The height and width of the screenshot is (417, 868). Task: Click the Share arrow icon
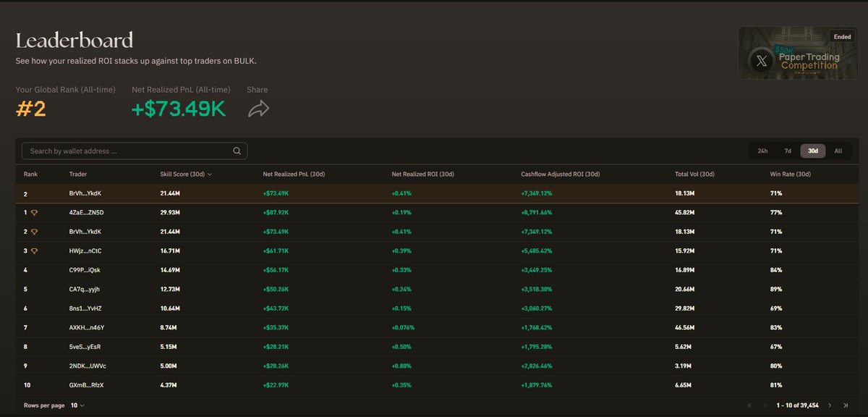click(258, 109)
